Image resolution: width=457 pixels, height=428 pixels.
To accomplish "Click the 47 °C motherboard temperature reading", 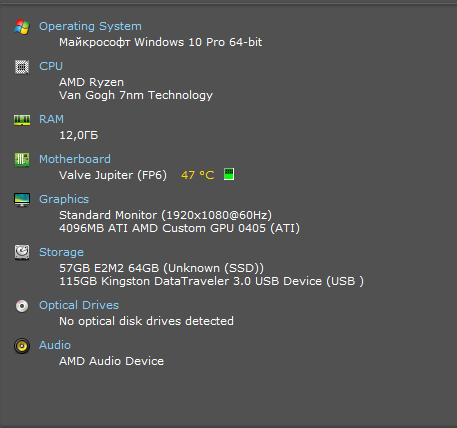I will (x=198, y=175).
